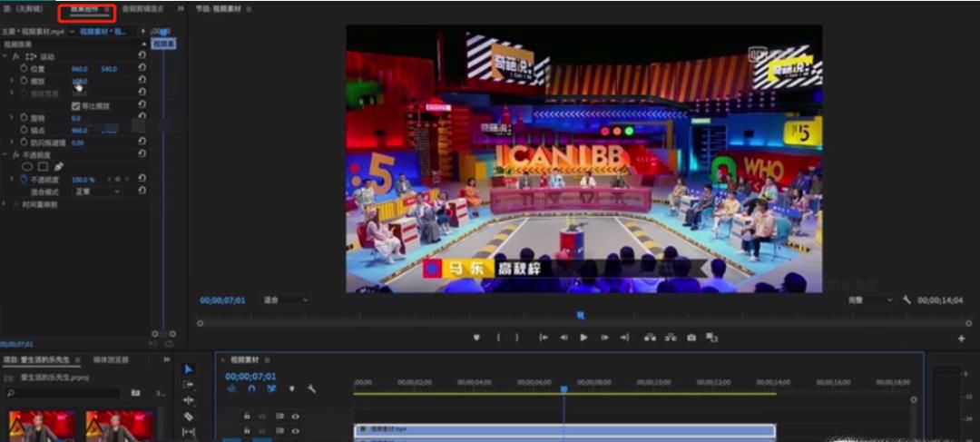
Task: Lock the lower video track
Action: (247, 431)
